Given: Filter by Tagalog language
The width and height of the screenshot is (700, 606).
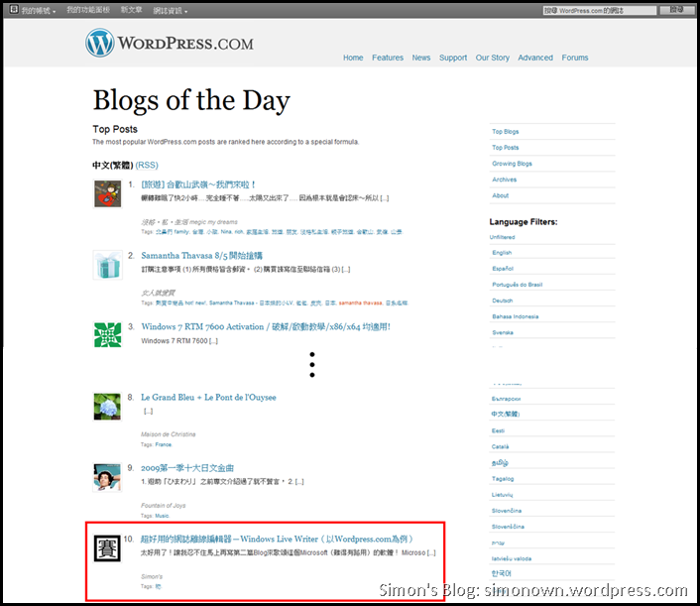Looking at the screenshot, I should point(503,479).
